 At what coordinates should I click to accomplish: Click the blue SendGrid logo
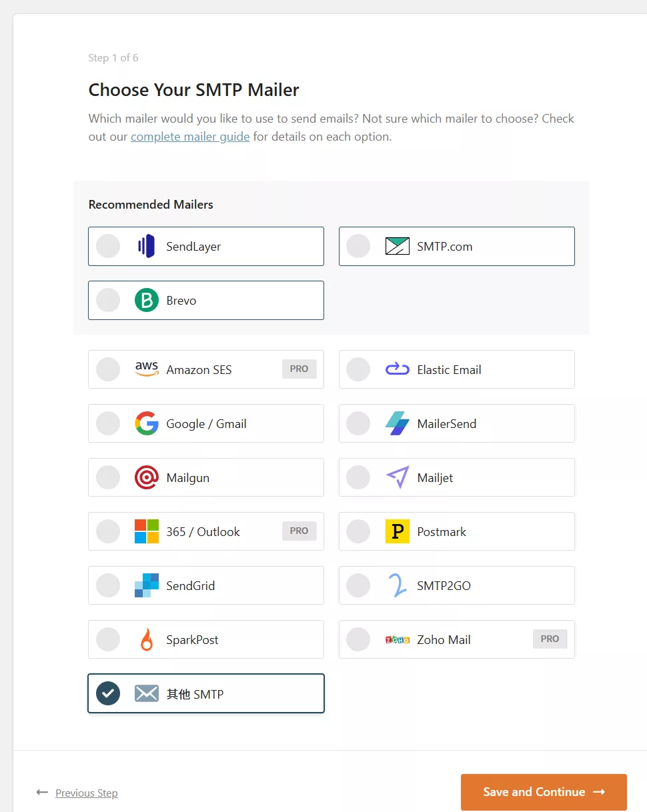pyautogui.click(x=146, y=585)
